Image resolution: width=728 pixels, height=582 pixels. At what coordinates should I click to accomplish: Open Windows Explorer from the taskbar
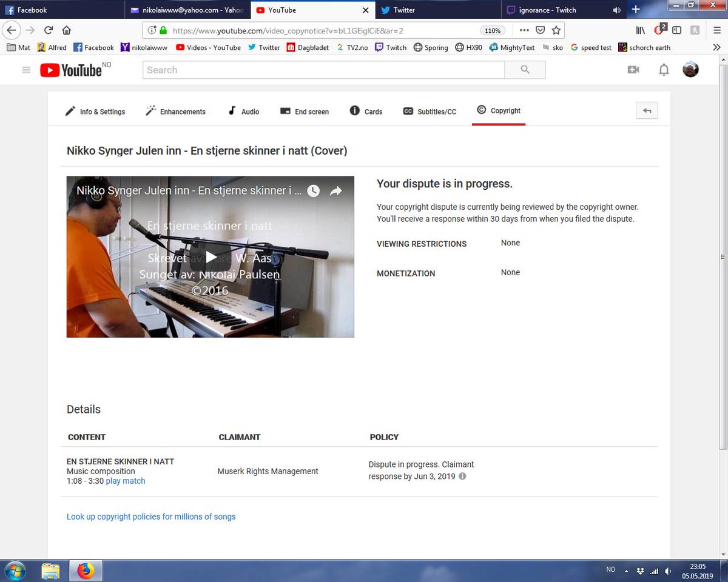(x=51, y=571)
